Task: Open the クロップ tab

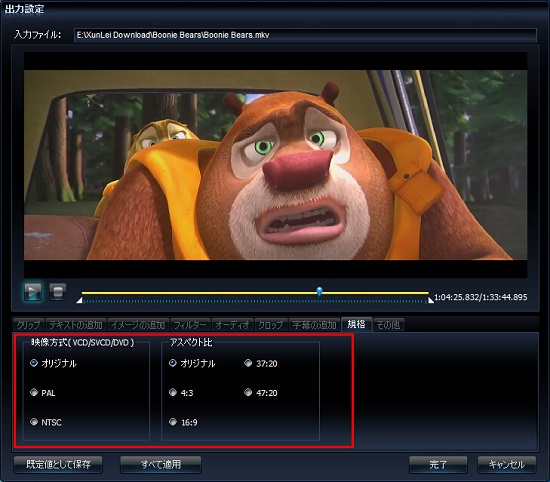Action: pyautogui.click(x=271, y=325)
